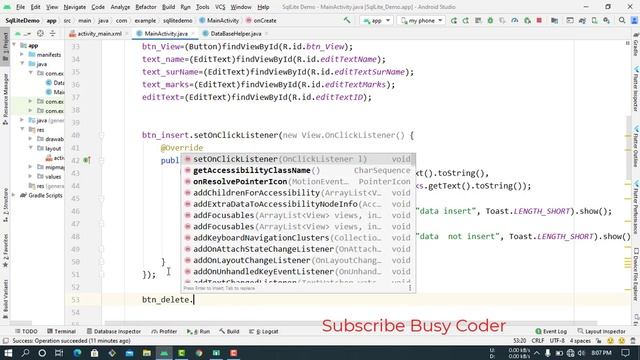Click the tool windows toggle at status bar left

5,341
